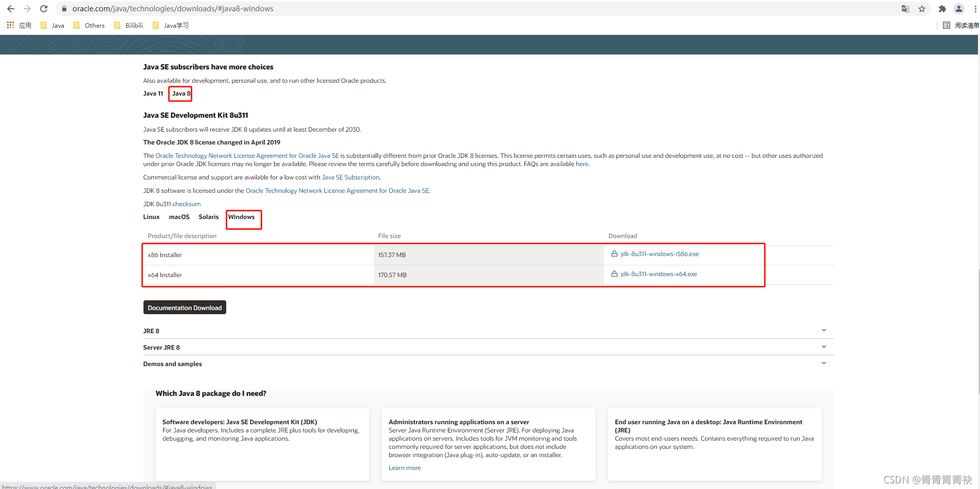Click the 'Which Java 8 package do I need?' heading

(x=211, y=393)
